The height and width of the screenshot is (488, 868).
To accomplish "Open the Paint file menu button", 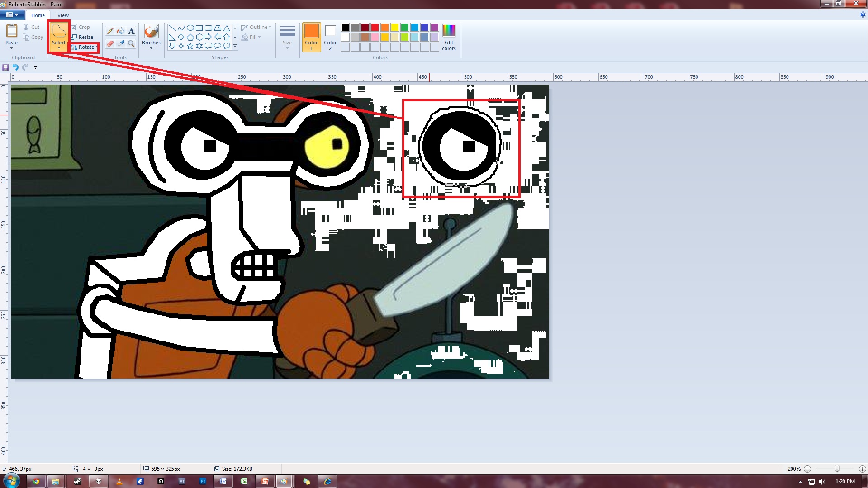I will click(x=12, y=15).
